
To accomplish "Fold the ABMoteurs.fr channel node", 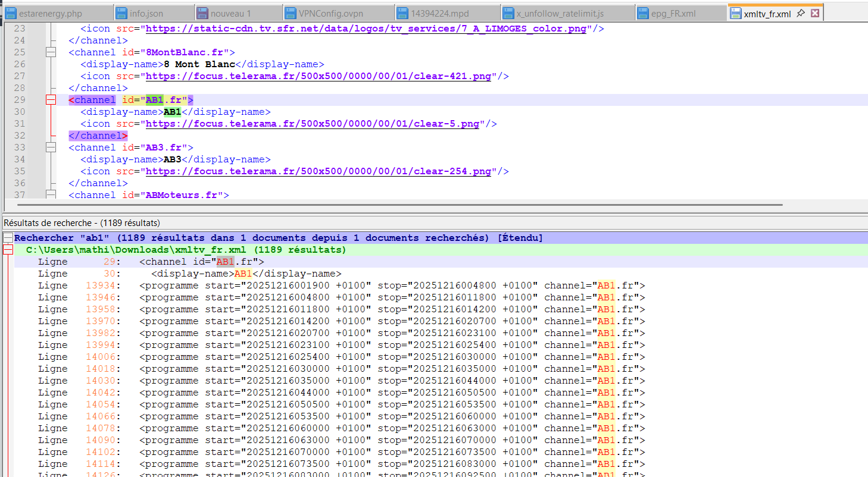I will [51, 195].
